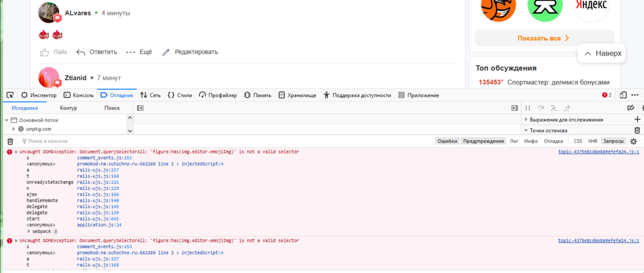Toggle deactivate breakpoints icon

pyautogui.click(x=630, y=108)
